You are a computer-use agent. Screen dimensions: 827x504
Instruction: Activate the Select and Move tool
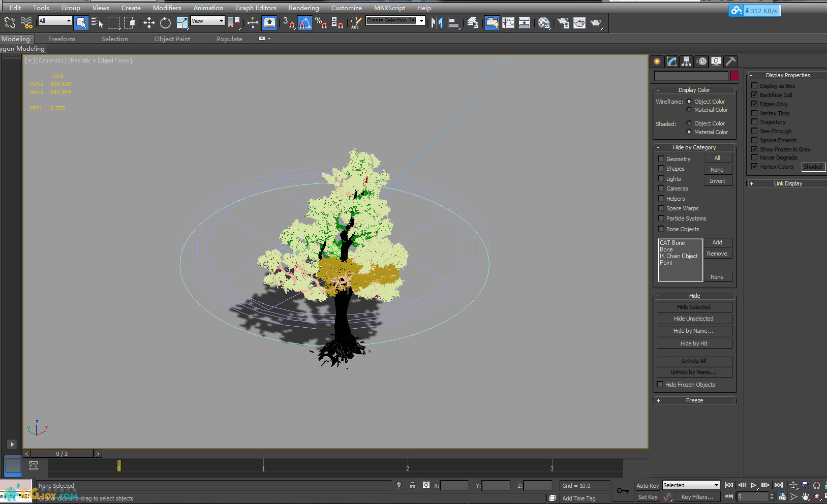(x=149, y=22)
